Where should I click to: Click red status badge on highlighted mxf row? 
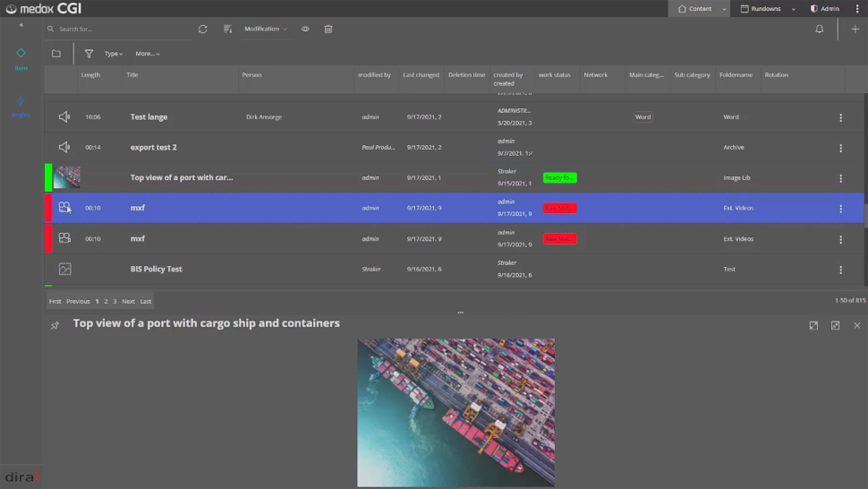pos(559,208)
